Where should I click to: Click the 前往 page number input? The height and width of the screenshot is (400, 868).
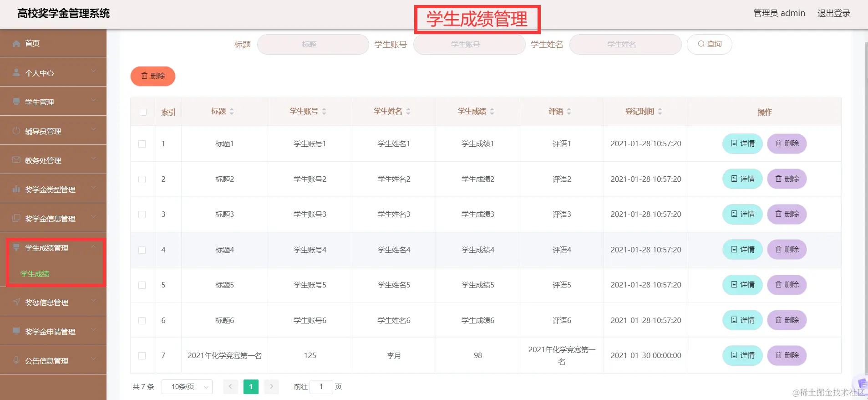321,387
